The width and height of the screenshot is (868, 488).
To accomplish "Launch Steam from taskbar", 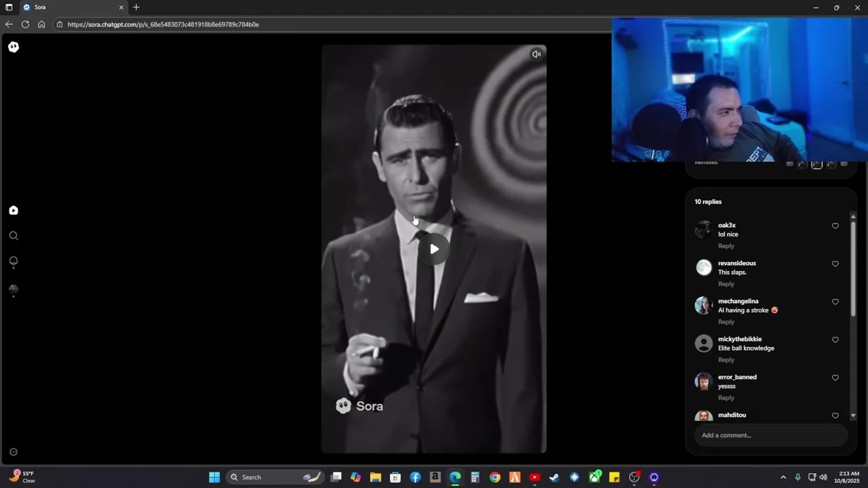I will coord(554,477).
